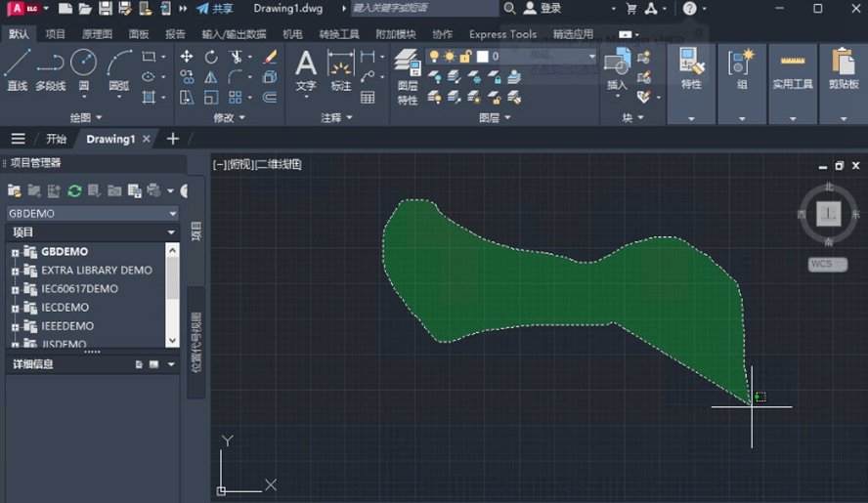The image size is (868, 503).
Task: Expand the 修改 panel dropdown
Action: pos(229,117)
